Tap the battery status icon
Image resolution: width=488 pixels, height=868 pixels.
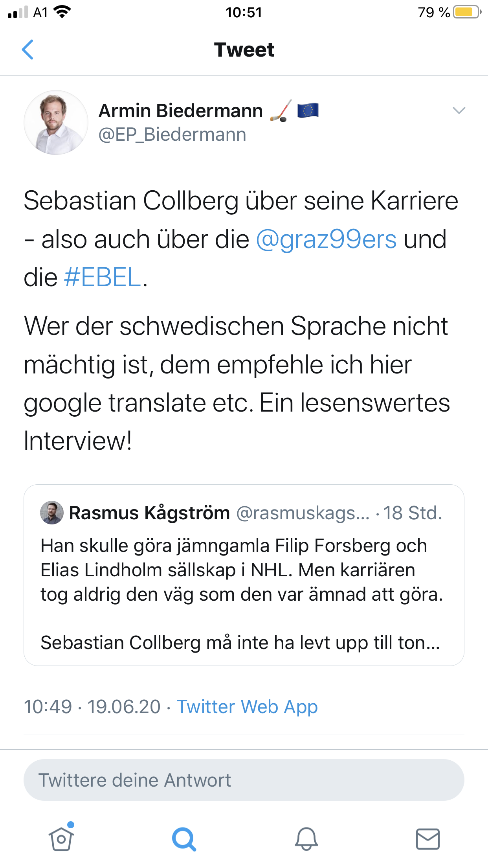(x=467, y=12)
